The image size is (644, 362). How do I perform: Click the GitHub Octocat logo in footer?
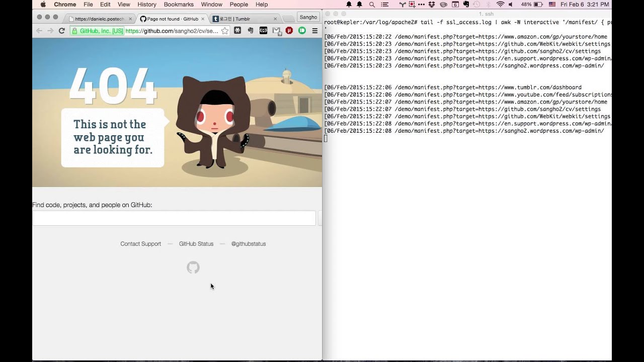click(193, 267)
